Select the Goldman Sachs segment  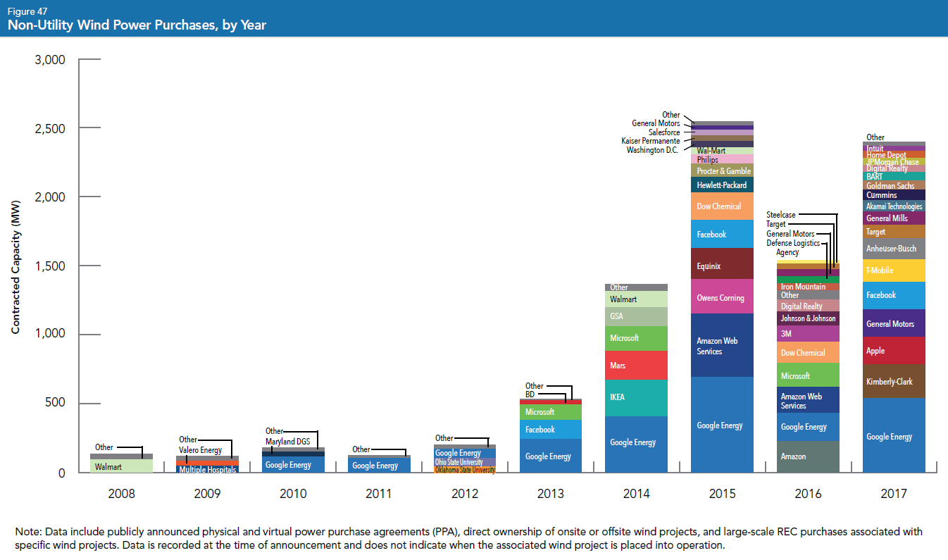tap(894, 185)
